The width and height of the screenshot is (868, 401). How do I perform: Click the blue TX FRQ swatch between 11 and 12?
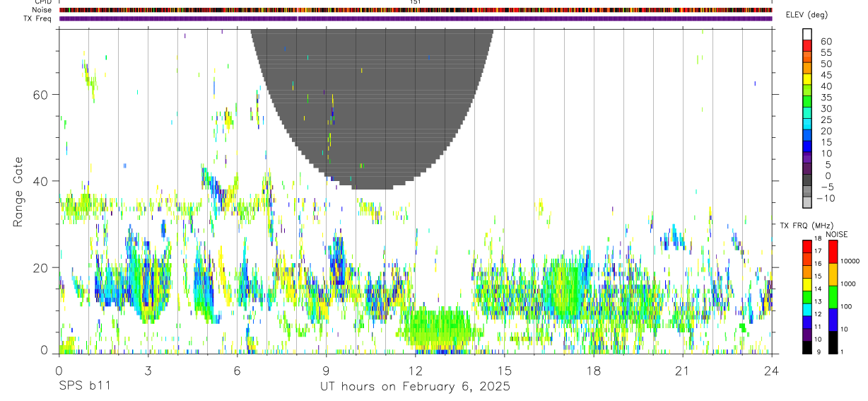click(x=807, y=322)
